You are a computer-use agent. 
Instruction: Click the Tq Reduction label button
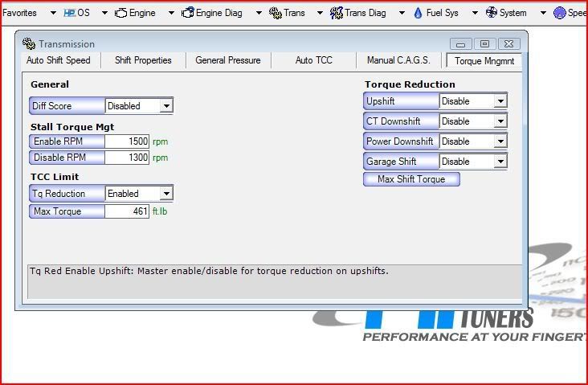[x=67, y=194]
